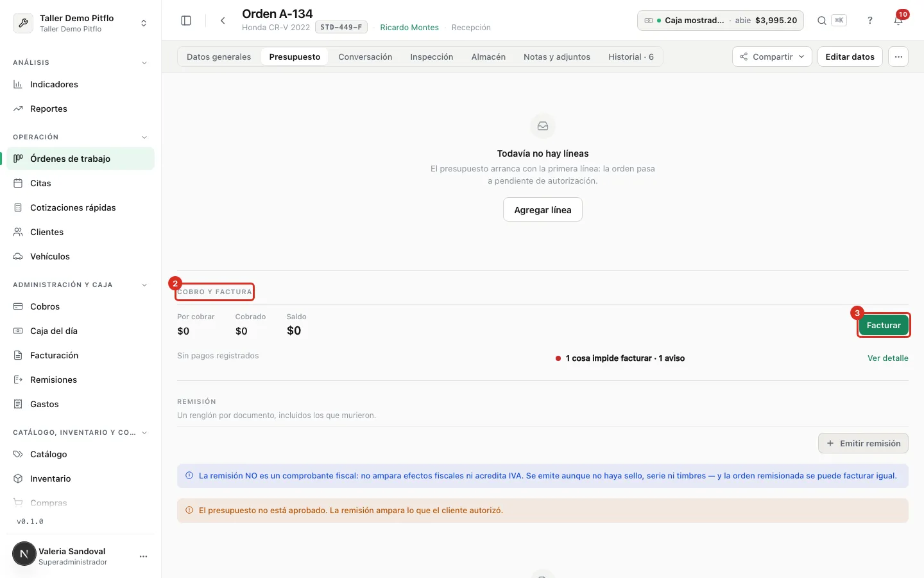Image resolution: width=924 pixels, height=578 pixels.
Task: Select the Presupuesto tab
Action: 295,57
